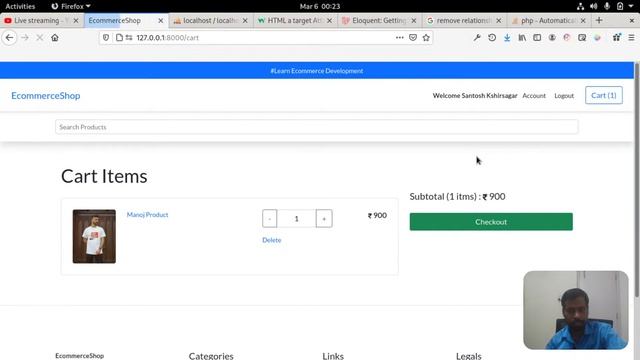This screenshot has height=360, width=640.
Task: Save page to Pocket icon
Action: [x=413, y=38]
